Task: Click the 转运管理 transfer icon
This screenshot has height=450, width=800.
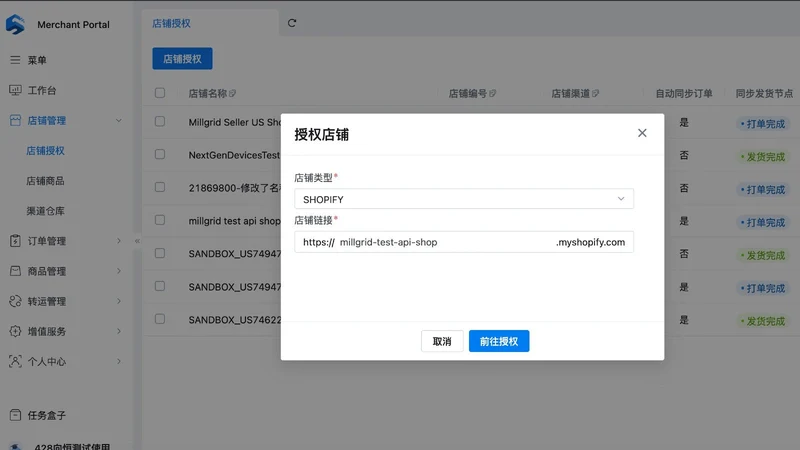Action: coord(15,301)
